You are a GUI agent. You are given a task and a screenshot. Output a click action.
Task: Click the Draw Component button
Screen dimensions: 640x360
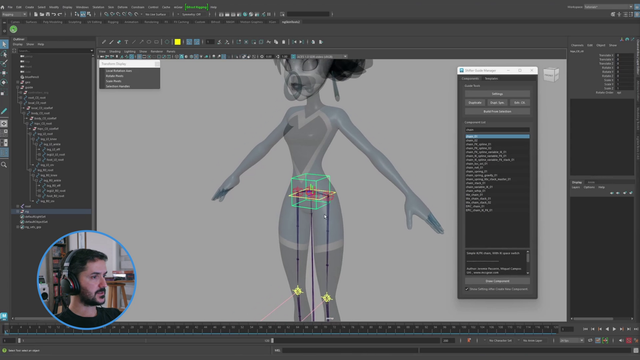497,281
